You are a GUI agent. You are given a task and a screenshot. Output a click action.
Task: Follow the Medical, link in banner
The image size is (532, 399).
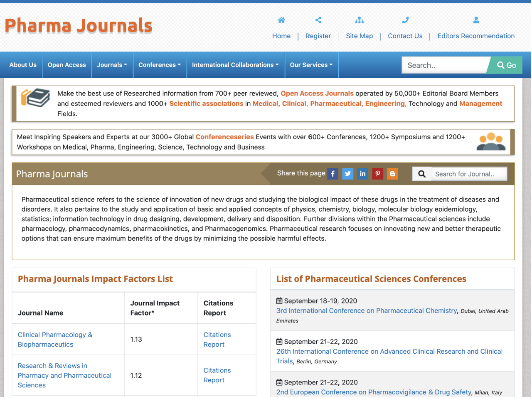pyautogui.click(x=266, y=103)
